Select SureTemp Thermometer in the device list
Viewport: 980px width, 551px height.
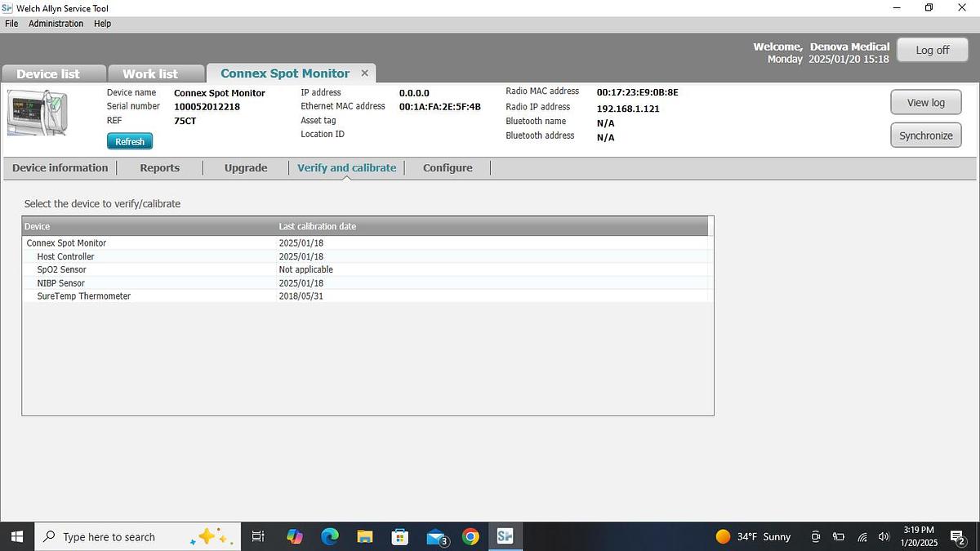(83, 296)
